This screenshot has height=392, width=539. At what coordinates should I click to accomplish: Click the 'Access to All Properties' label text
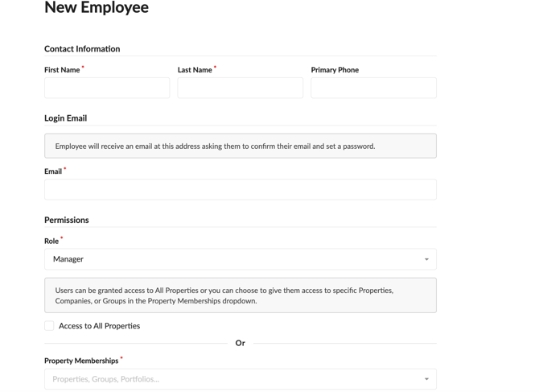point(99,326)
